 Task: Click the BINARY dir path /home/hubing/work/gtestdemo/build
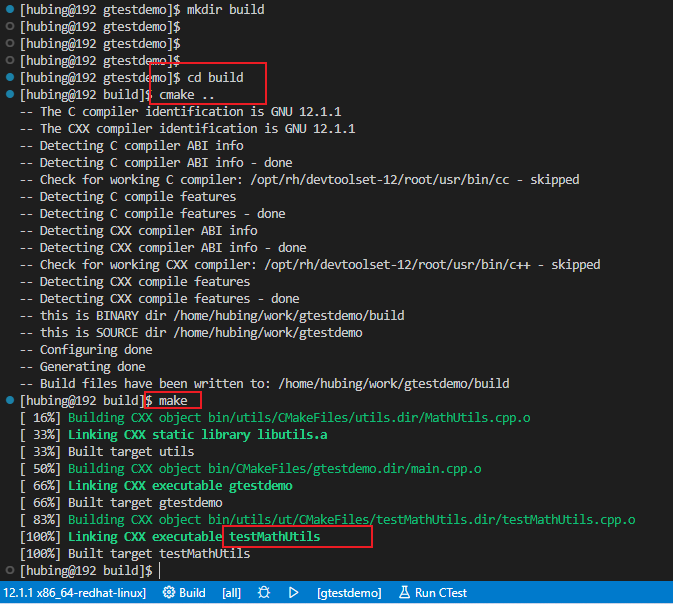click(x=289, y=316)
